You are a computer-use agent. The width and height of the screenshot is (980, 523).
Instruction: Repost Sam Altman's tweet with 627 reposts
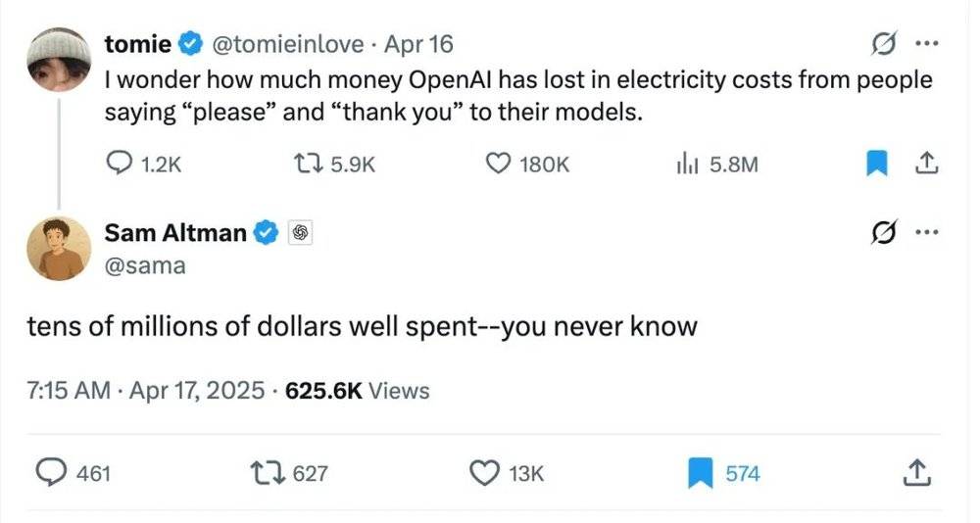[x=267, y=474]
